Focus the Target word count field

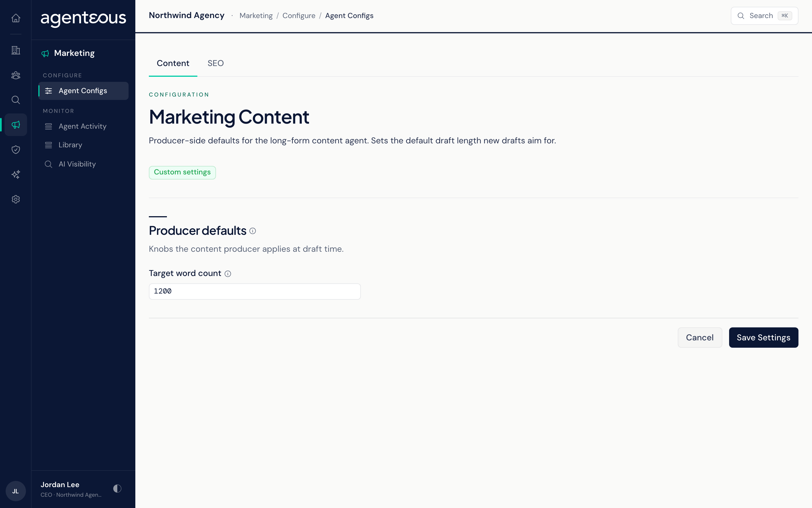coord(255,291)
